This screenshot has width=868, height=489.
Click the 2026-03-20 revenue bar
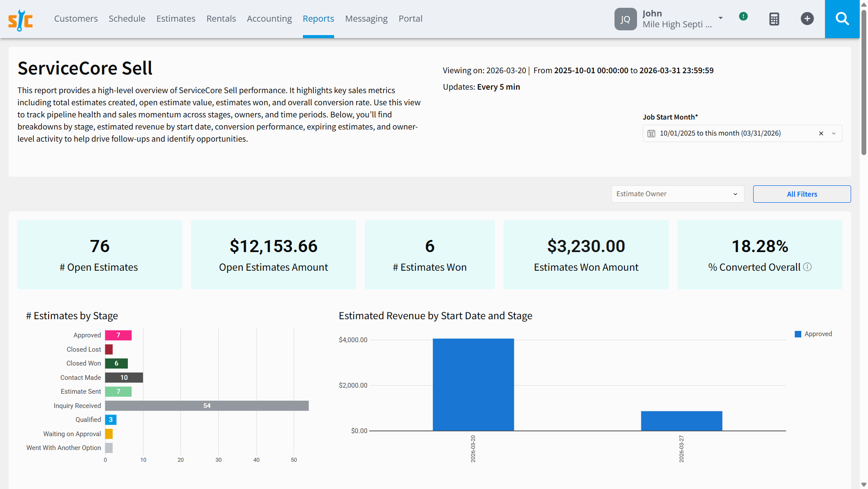pos(473,385)
